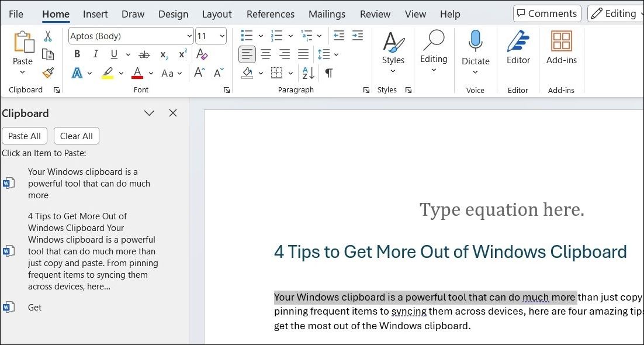644x345 pixels.
Task: Switch to the Insert ribbon tab
Action: pos(95,13)
